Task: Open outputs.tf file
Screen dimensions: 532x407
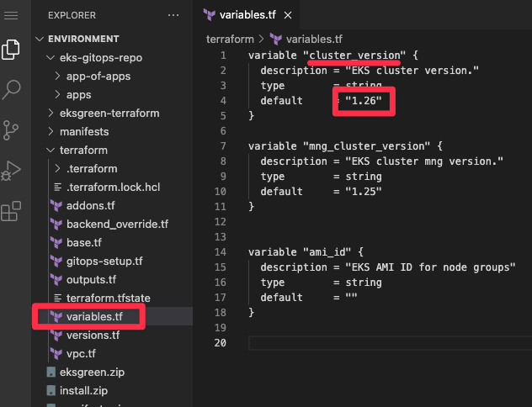Action: (91, 279)
